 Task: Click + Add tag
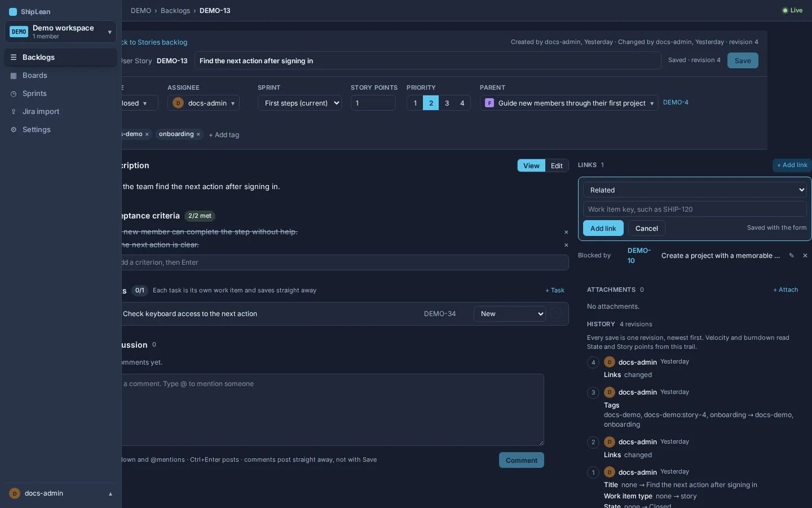pyautogui.click(x=224, y=135)
